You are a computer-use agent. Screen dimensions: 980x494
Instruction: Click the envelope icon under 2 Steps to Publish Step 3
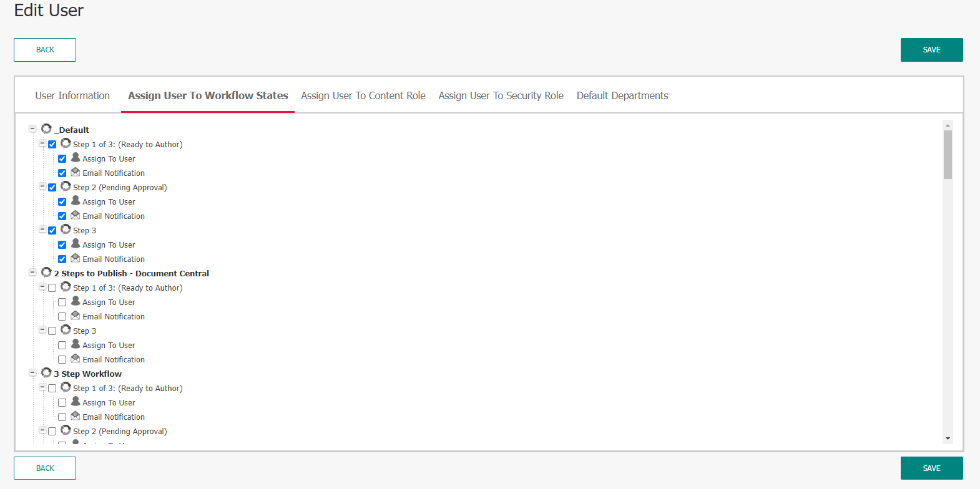point(76,359)
